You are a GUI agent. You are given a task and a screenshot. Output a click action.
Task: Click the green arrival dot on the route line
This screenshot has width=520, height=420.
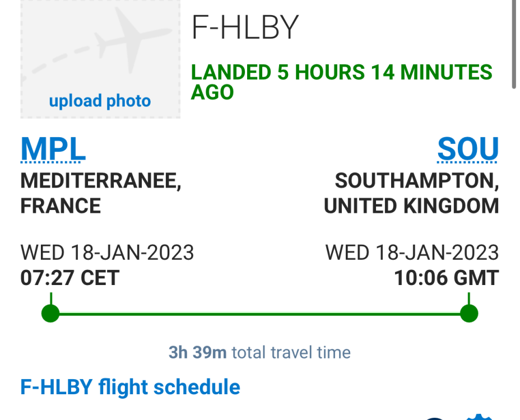pos(468,313)
